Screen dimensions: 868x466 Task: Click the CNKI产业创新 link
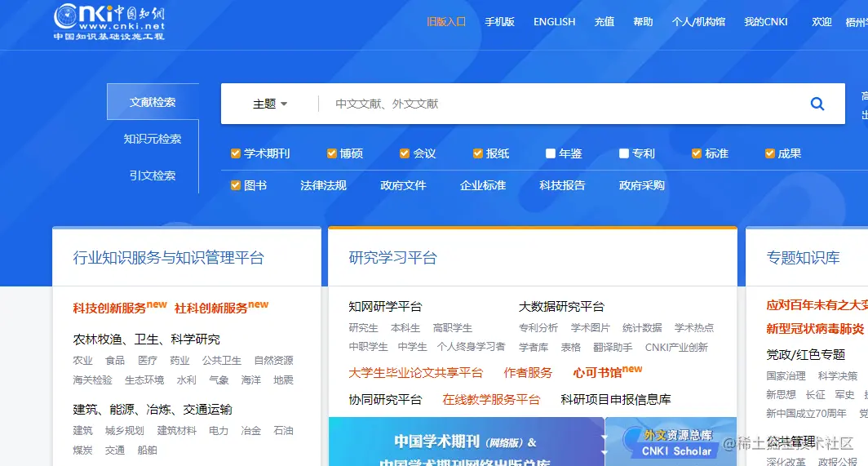(676, 347)
